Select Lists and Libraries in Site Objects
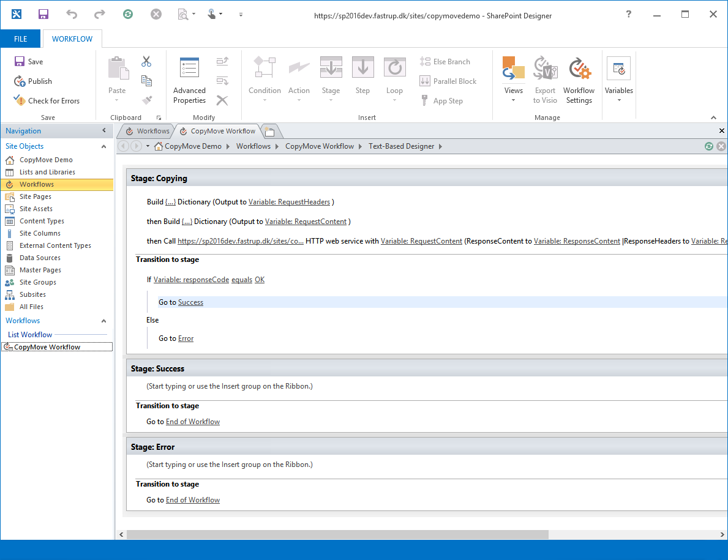Viewport: 728px width, 560px height. pos(47,172)
